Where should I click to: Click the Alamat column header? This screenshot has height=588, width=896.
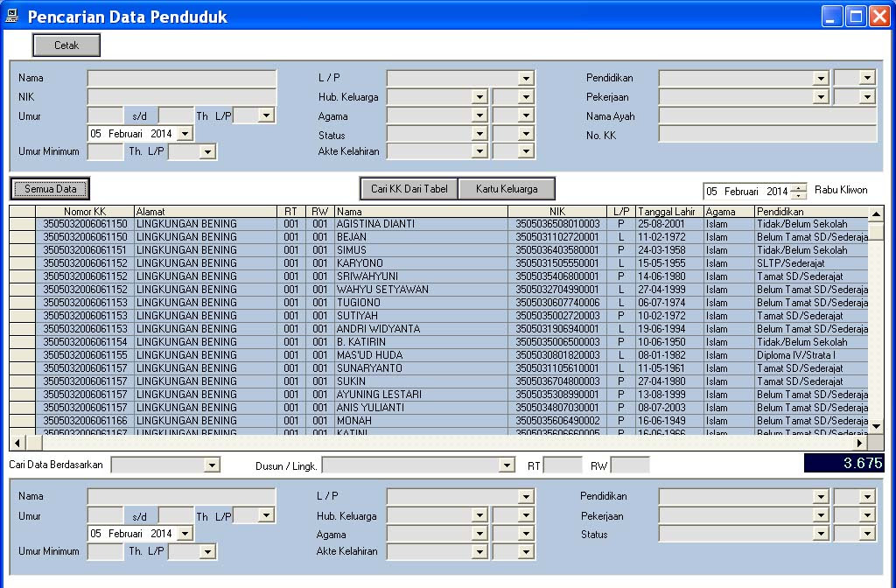click(x=205, y=212)
